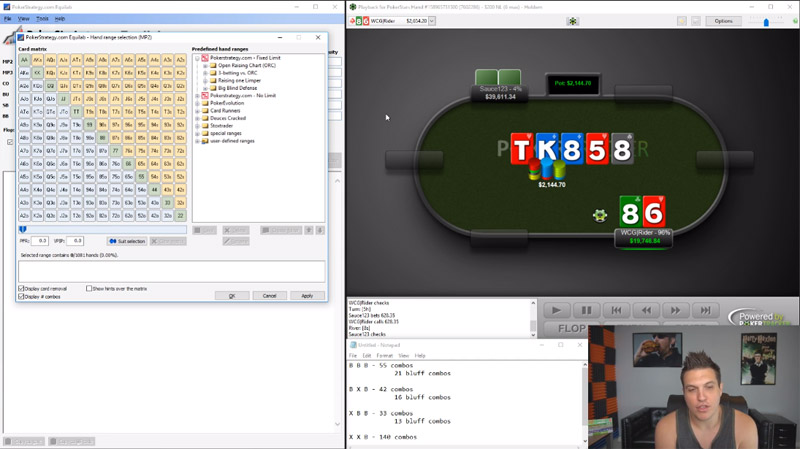Step forward one action in replayer
The width and height of the screenshot is (800, 449).
(x=676, y=310)
